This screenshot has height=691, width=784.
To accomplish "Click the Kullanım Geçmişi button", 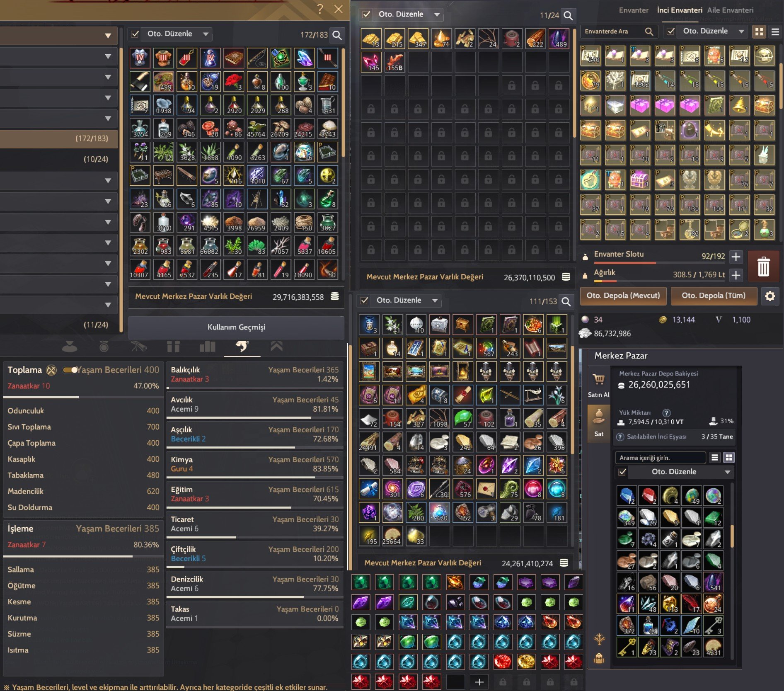I will pyautogui.click(x=236, y=327).
